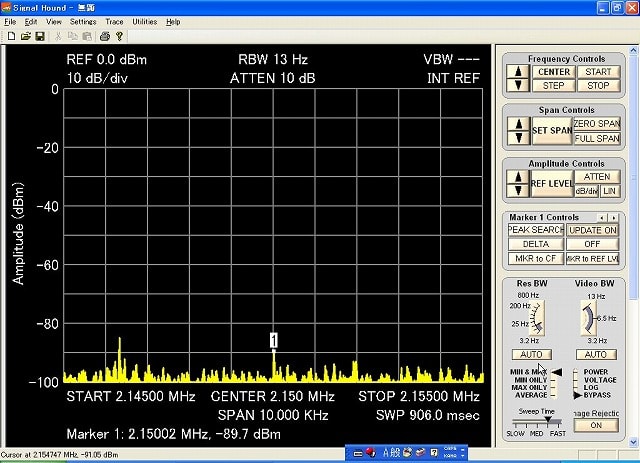
Task: Open the File menu
Action: click(x=10, y=22)
